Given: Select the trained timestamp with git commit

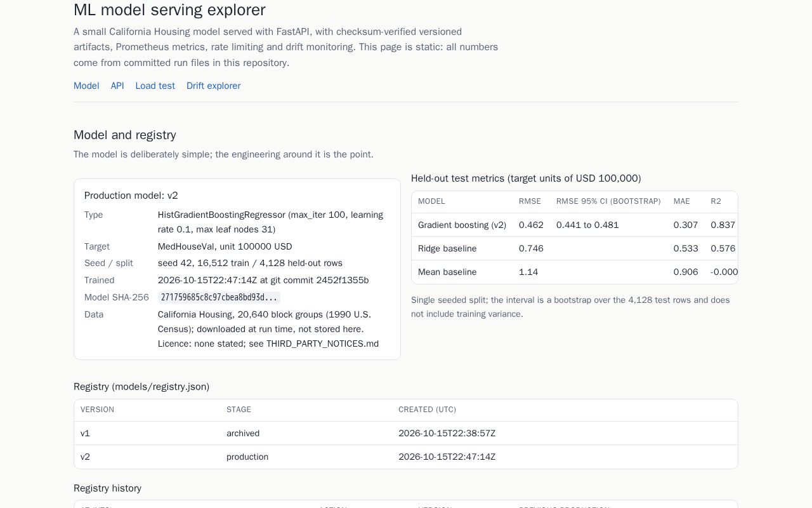Looking at the screenshot, I should (x=263, y=280).
